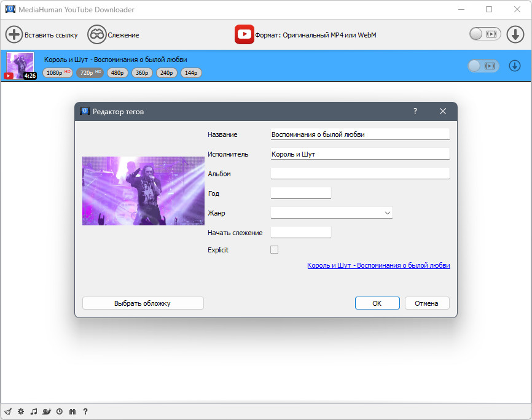The image size is (532, 420).
Task: Start all downloads with toolbar arrow
Action: click(515, 34)
